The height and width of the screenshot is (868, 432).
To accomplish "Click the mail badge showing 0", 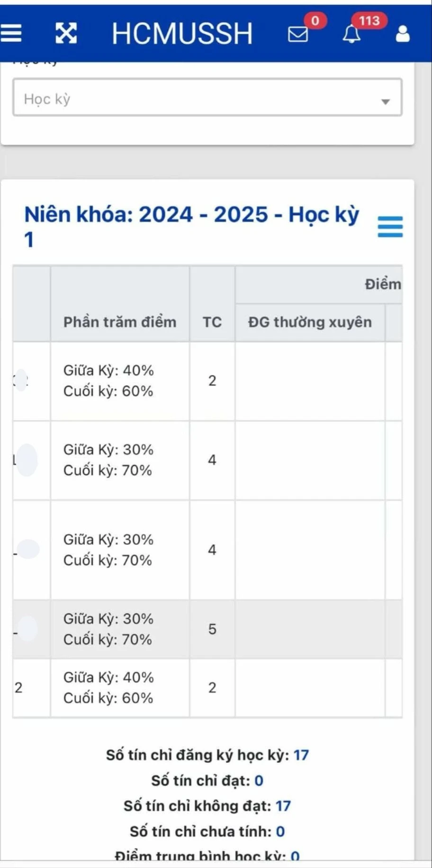I will 315,21.
